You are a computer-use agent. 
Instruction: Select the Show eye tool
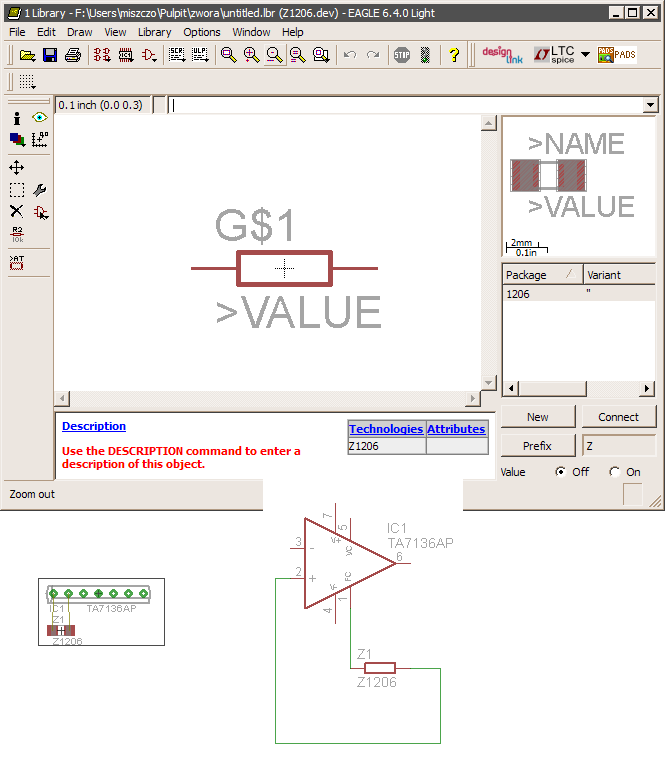pos(40,118)
